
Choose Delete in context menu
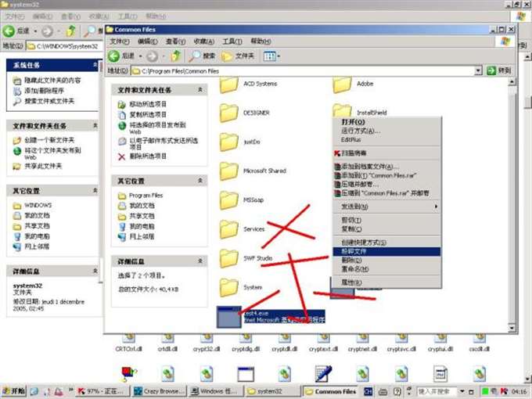click(386, 261)
